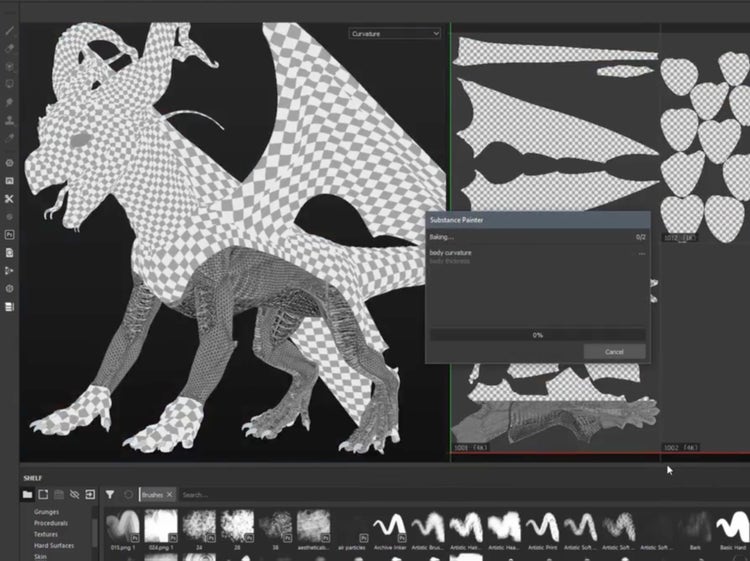Toggle the crossed-eye hide icon in shelf
The height and width of the screenshot is (561, 750).
coord(74,494)
